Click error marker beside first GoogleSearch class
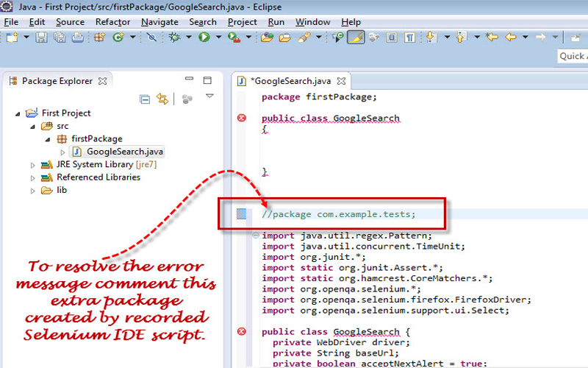588x368 pixels. (242, 118)
